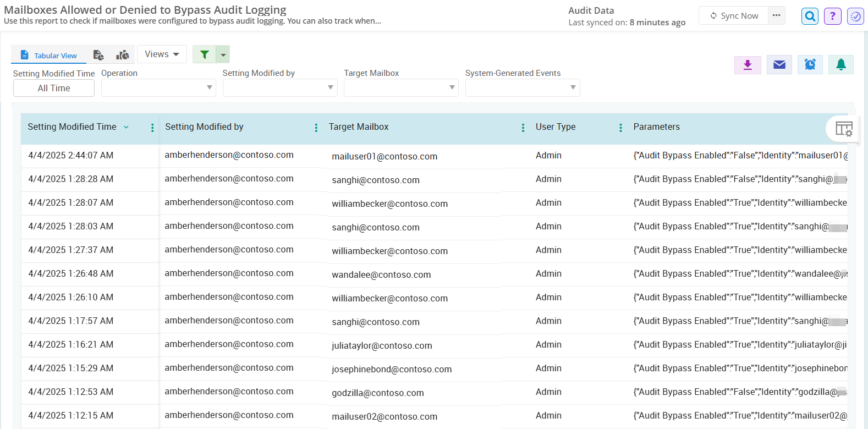Open more options ellipsis beside Sync Now
868x429 pixels.
[x=776, y=15]
